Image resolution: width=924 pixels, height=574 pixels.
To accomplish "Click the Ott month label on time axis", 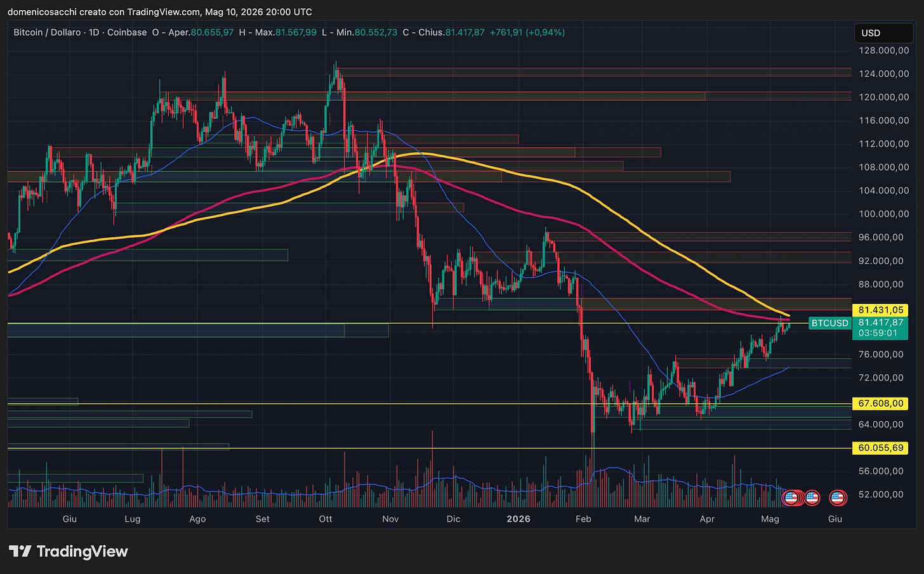I will (x=325, y=519).
